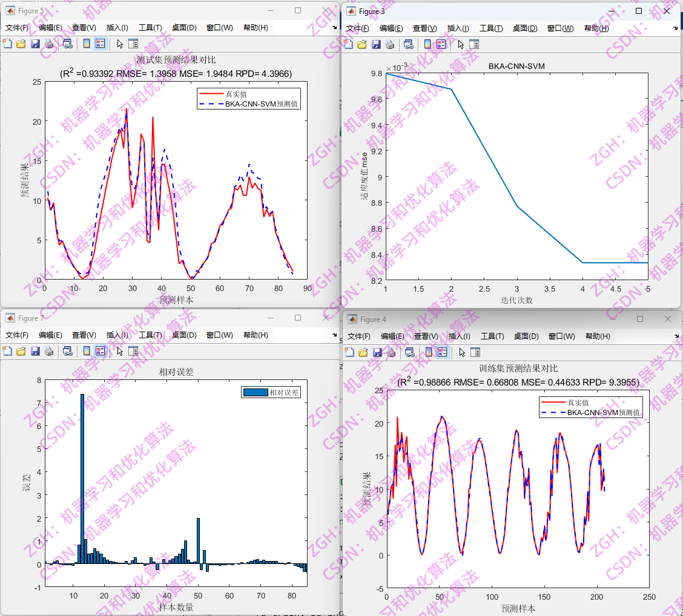This screenshot has height=616, width=683.
Task: Click Link Plot icon in Figure 3 toolbar
Action: [x=409, y=44]
